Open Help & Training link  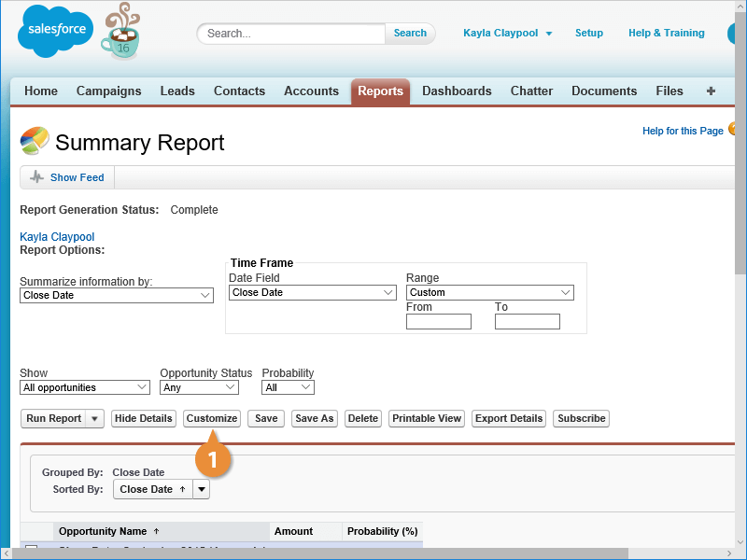click(x=666, y=34)
